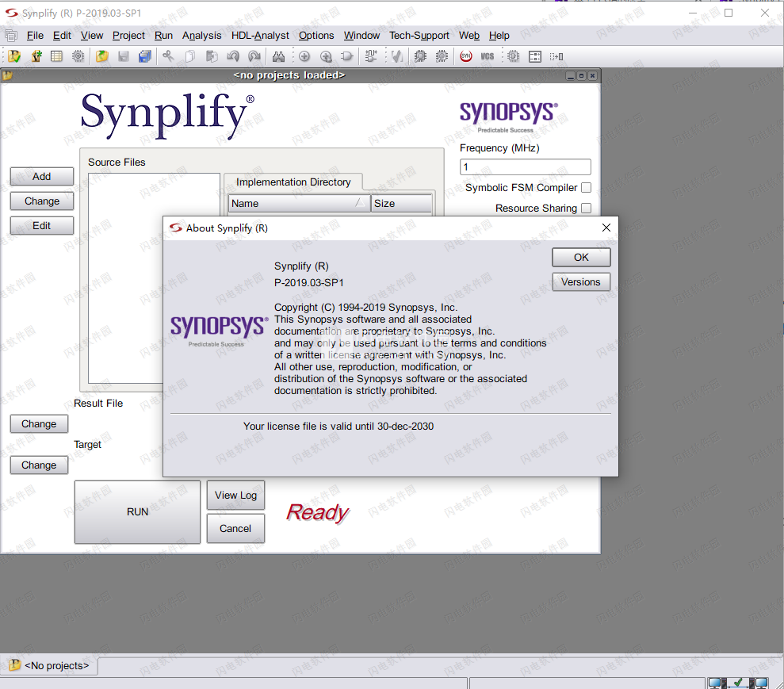Click the circled plus toolbar icon
The image size is (784, 689).
304,56
